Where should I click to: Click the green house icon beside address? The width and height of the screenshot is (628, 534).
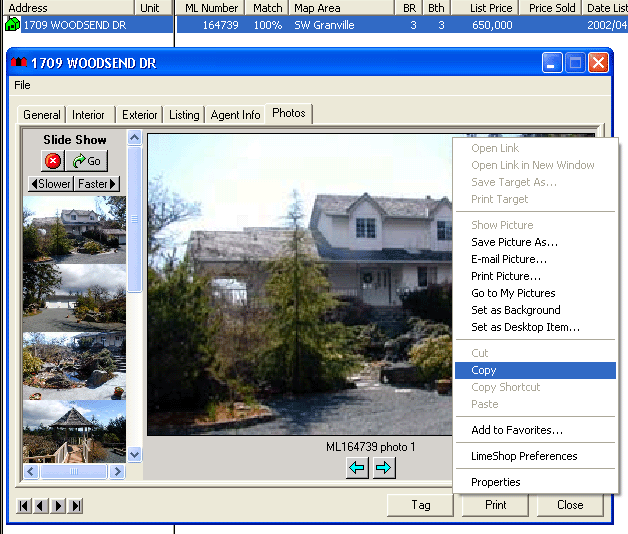click(12, 25)
